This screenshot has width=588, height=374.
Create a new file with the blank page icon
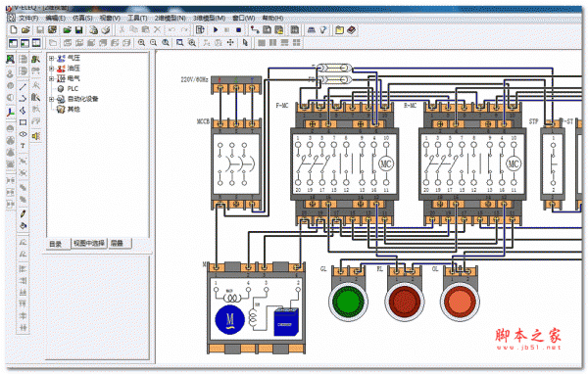tap(14, 29)
